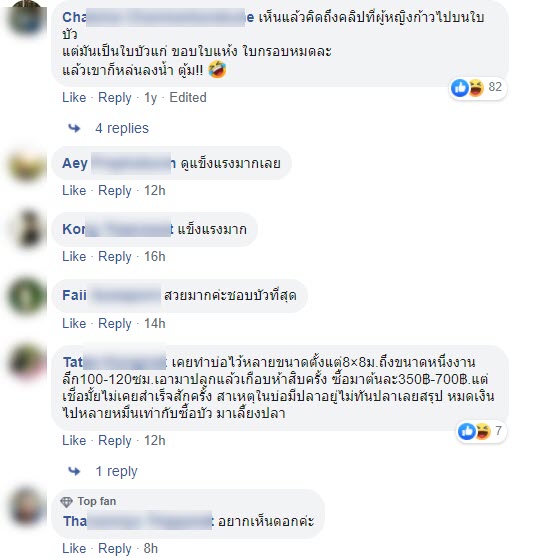Screen dimensions: 545x558
Task: Click the 82 reactions like icon
Action: click(460, 88)
